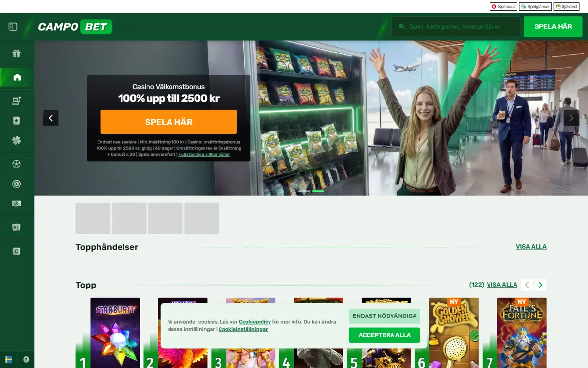
Task: Open the Cookieinställningar link
Action: point(243,329)
